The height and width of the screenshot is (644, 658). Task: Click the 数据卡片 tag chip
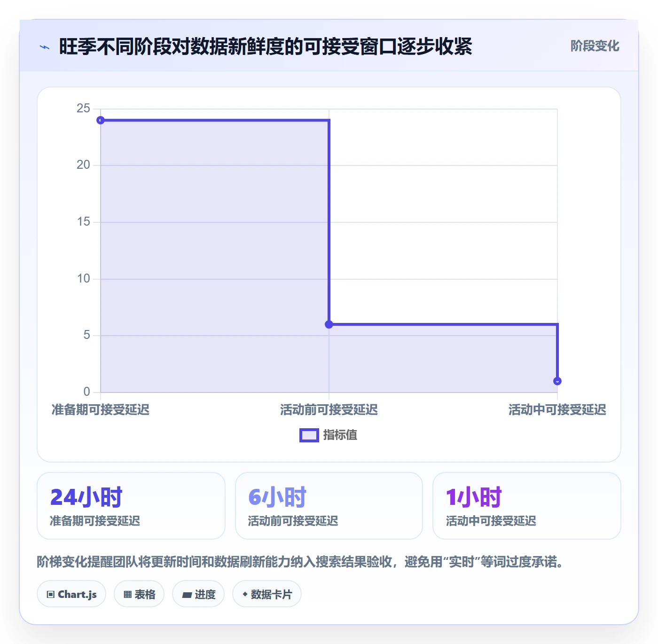(x=267, y=594)
